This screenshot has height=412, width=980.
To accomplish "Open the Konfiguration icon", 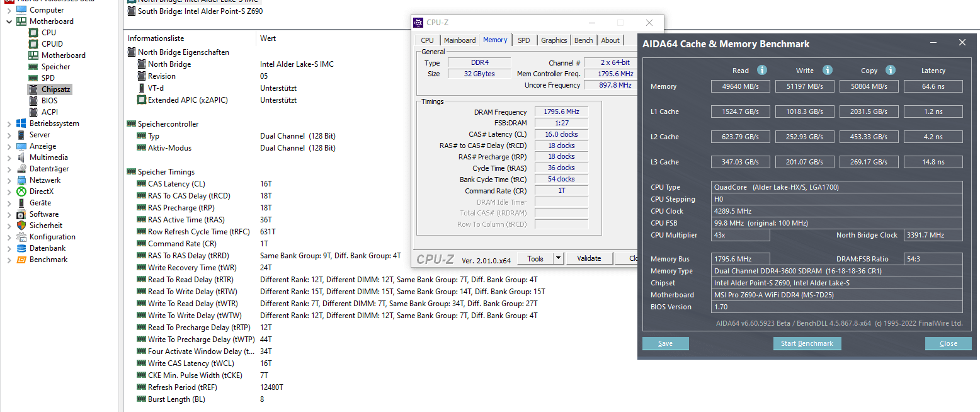I will point(21,237).
